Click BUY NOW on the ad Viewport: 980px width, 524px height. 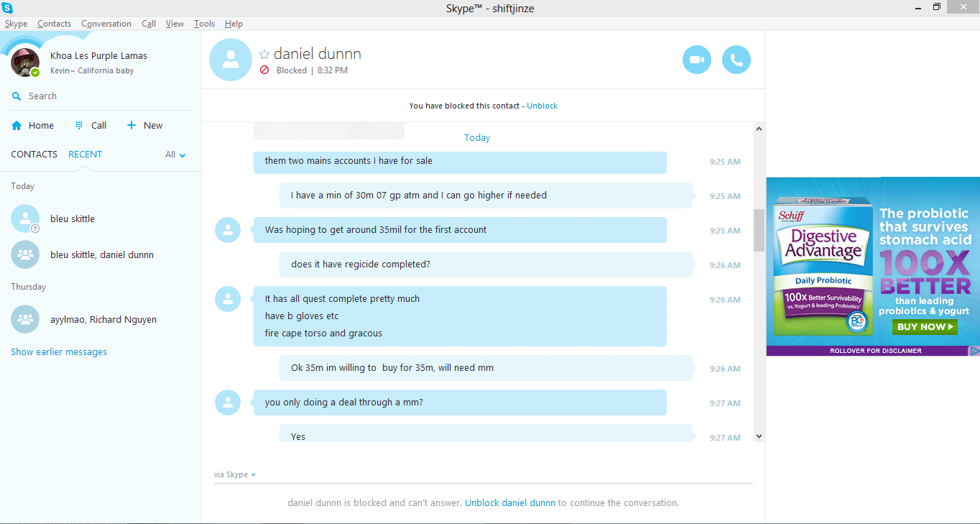point(925,326)
